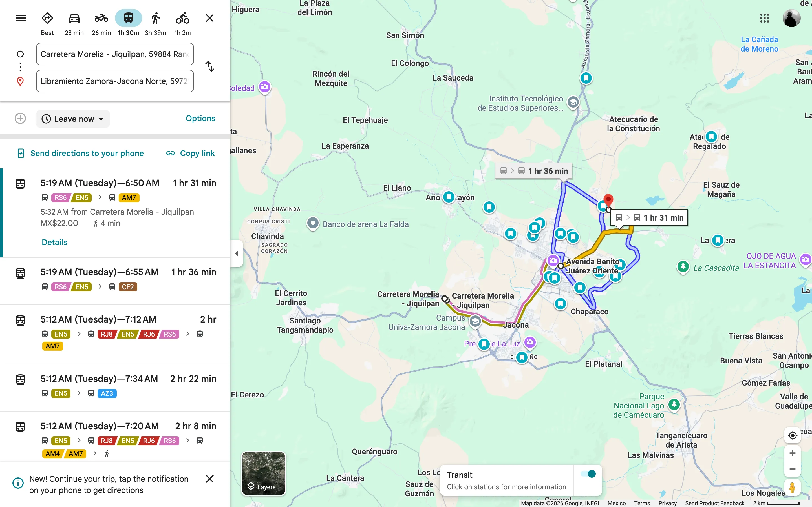Select the Cycling travel mode
This screenshot has height=507, width=812.
coord(182,23)
